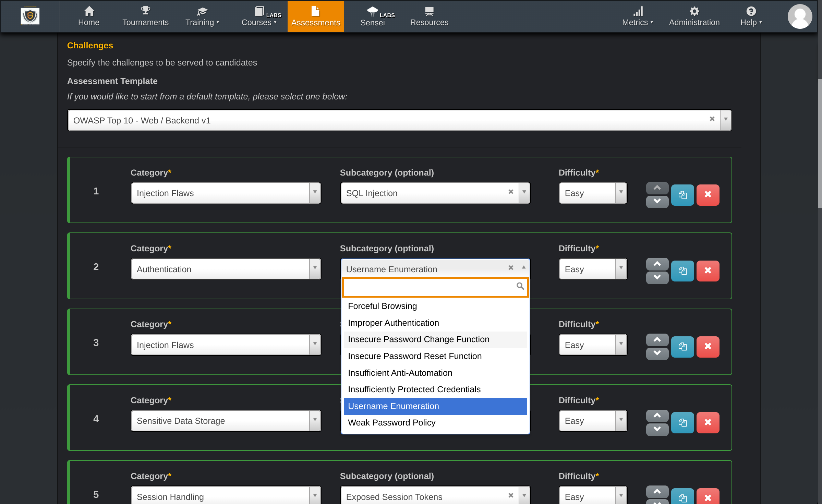Click the Administration gear icon
Viewport: 822px width, 504px height.
694,11
